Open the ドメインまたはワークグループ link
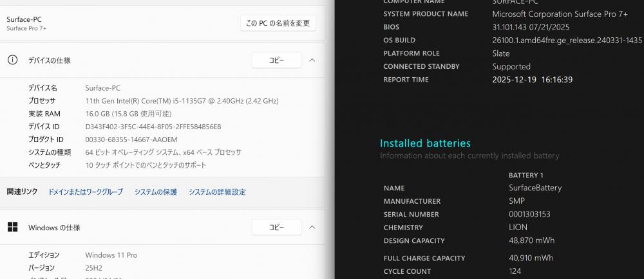 click(x=86, y=192)
